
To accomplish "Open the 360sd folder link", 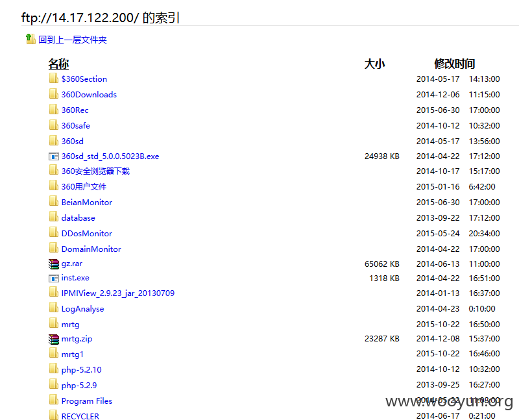I will click(73, 141).
